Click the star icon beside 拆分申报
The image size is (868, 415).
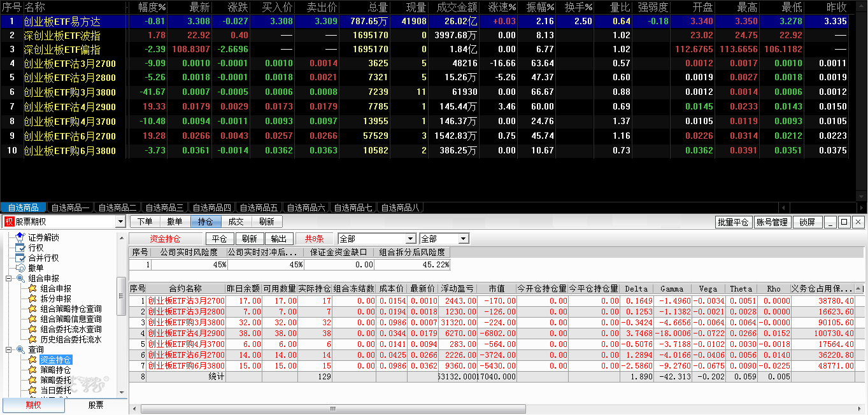point(32,299)
